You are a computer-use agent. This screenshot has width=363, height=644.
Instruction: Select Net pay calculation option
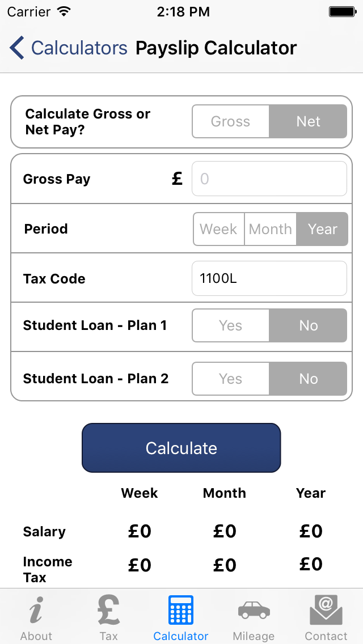click(x=309, y=121)
